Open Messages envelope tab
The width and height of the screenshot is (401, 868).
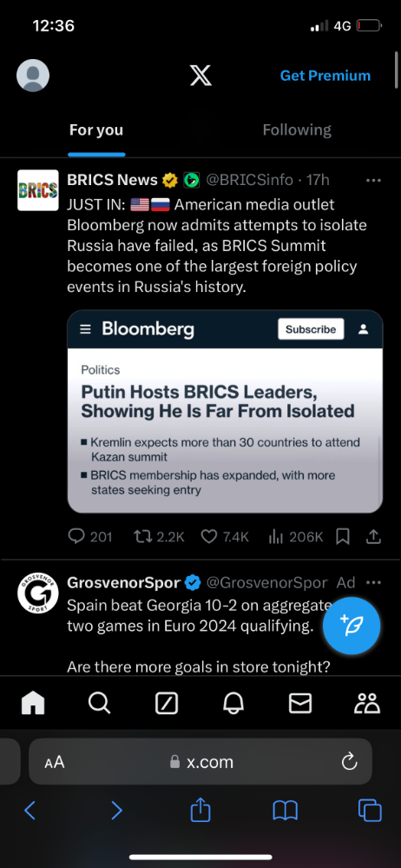pos(300,703)
